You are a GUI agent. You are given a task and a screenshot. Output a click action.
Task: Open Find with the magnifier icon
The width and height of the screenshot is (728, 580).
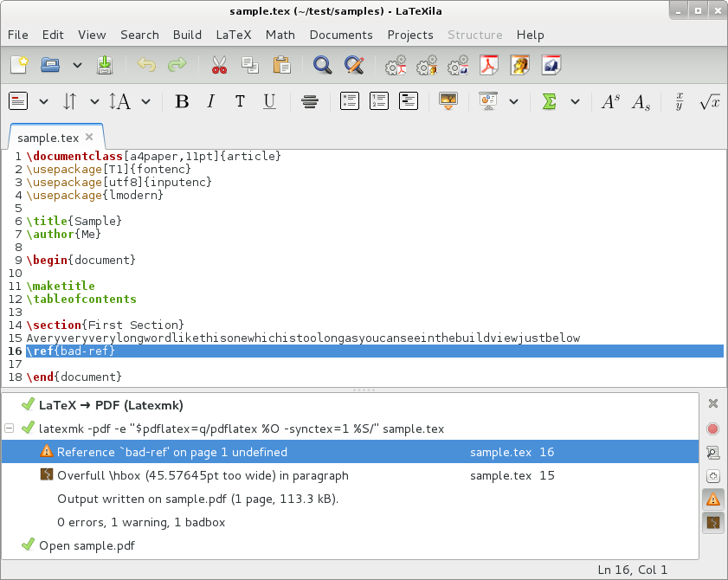coord(323,65)
